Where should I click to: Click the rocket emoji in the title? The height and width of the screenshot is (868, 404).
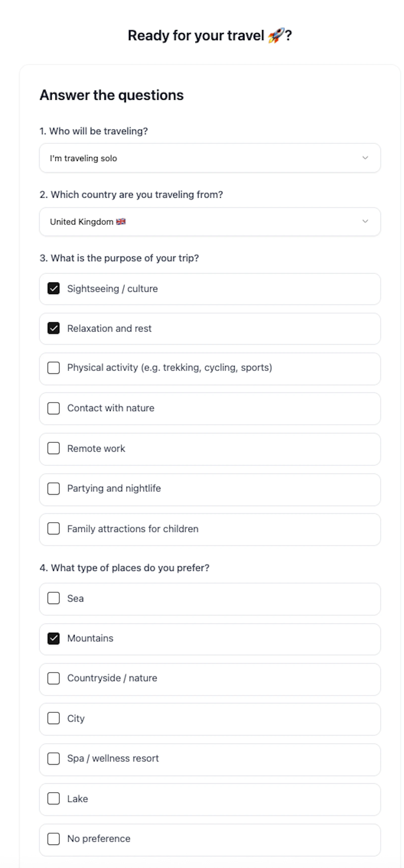[x=276, y=35]
